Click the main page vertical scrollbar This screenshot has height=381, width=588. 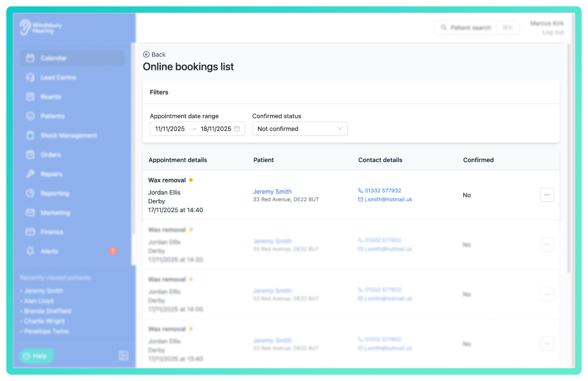pyautogui.click(x=569, y=159)
